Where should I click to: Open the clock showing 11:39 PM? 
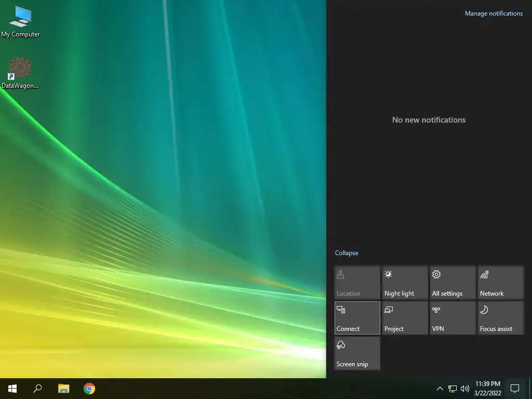pos(487,389)
